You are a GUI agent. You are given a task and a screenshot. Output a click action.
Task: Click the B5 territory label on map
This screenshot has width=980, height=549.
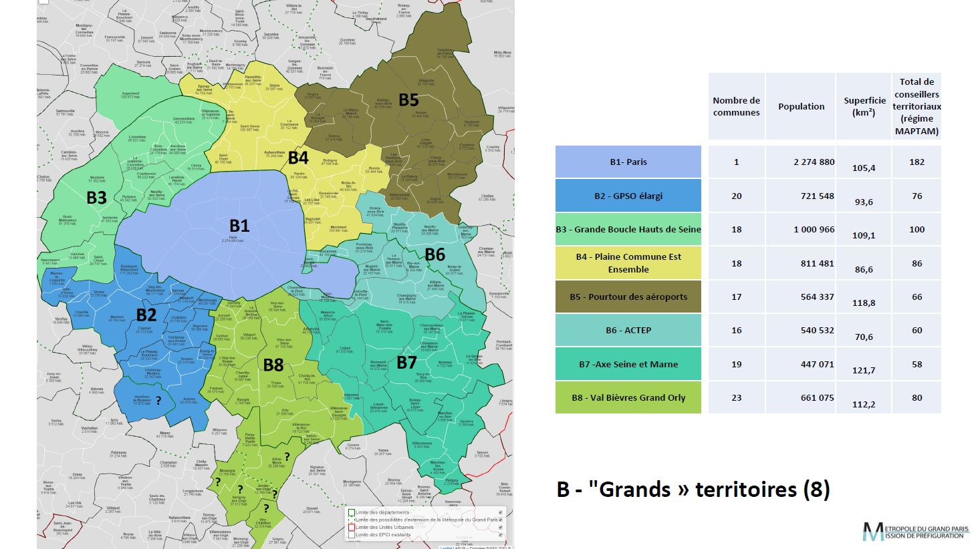point(408,100)
